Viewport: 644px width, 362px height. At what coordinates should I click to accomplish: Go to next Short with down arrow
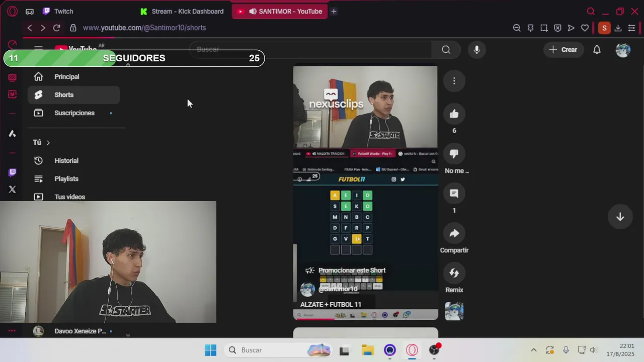point(620,217)
